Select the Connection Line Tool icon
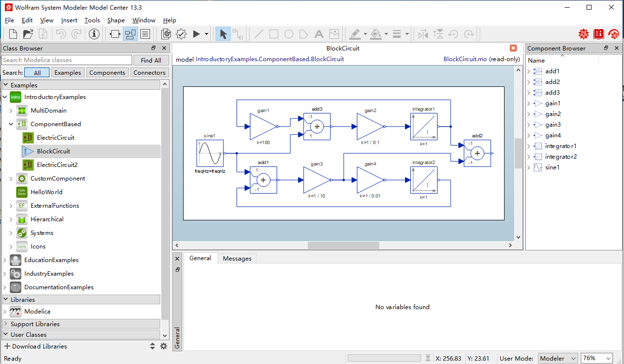This screenshot has width=624, height=364. [238, 34]
